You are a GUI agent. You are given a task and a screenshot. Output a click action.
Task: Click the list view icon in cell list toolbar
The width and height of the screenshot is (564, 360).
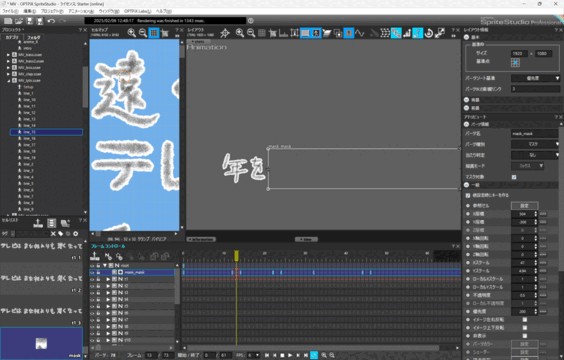click(52, 223)
